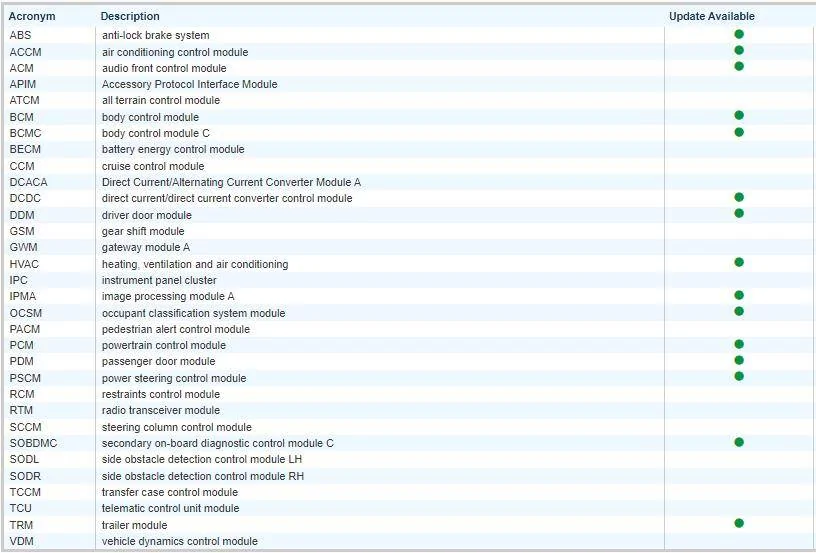Click HVAC row green status dot
The image size is (816, 553).
click(739, 262)
